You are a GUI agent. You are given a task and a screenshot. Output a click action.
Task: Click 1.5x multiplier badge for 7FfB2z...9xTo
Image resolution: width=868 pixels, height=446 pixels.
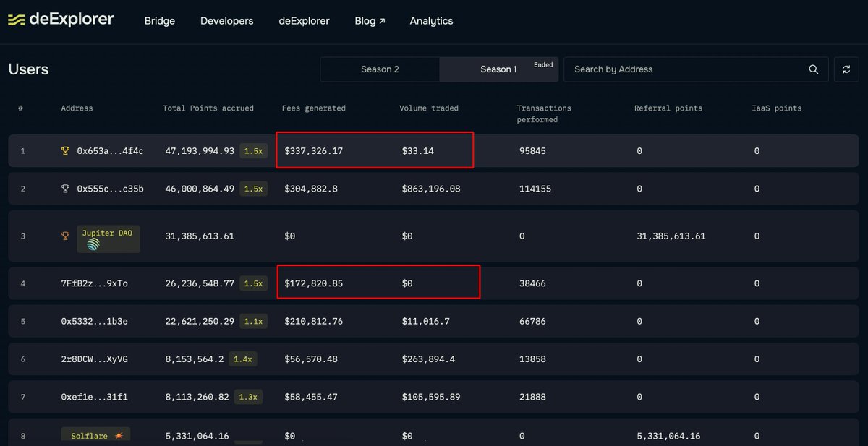(253, 283)
